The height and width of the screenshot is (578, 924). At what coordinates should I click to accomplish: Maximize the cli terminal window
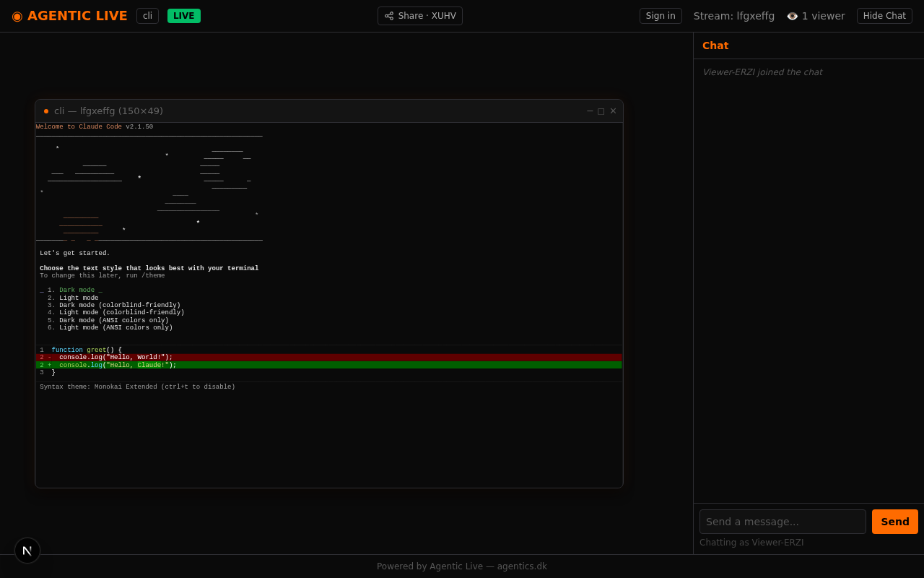(x=601, y=111)
